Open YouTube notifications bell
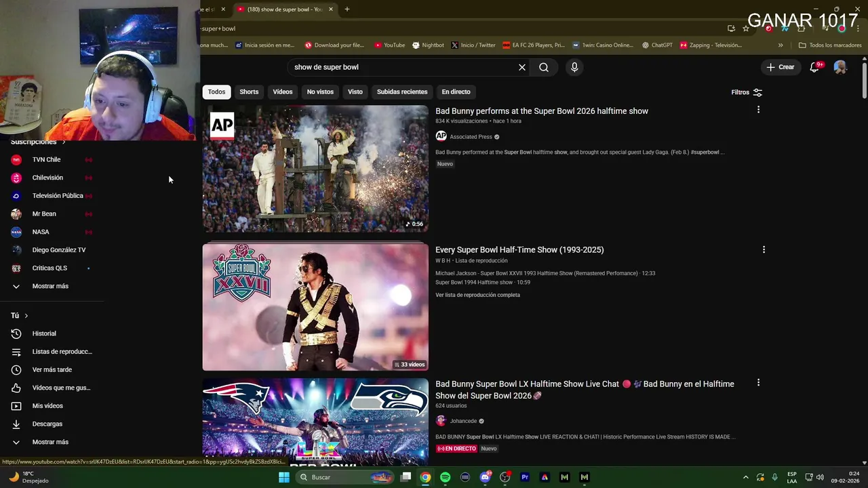This screenshot has width=868, height=488. tap(815, 67)
